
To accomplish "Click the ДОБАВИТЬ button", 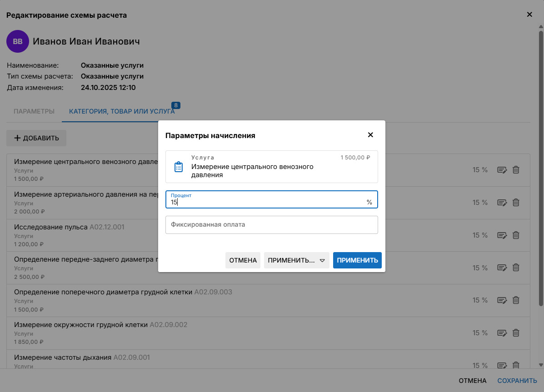I will tap(36, 138).
